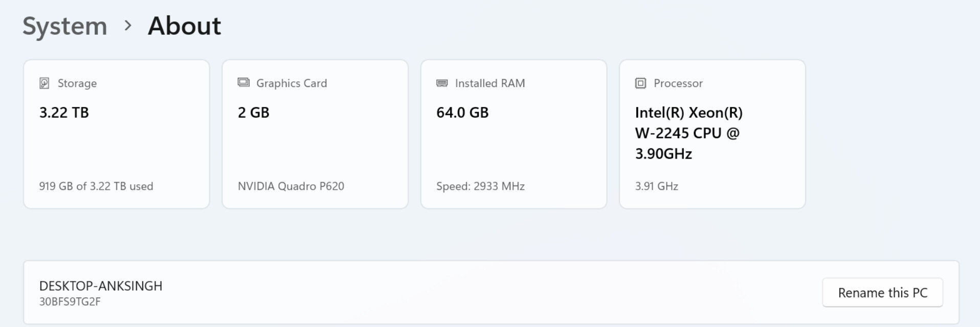Click the breadcrumb chevron separator
Screen dimensions: 980x327
pos(128,26)
